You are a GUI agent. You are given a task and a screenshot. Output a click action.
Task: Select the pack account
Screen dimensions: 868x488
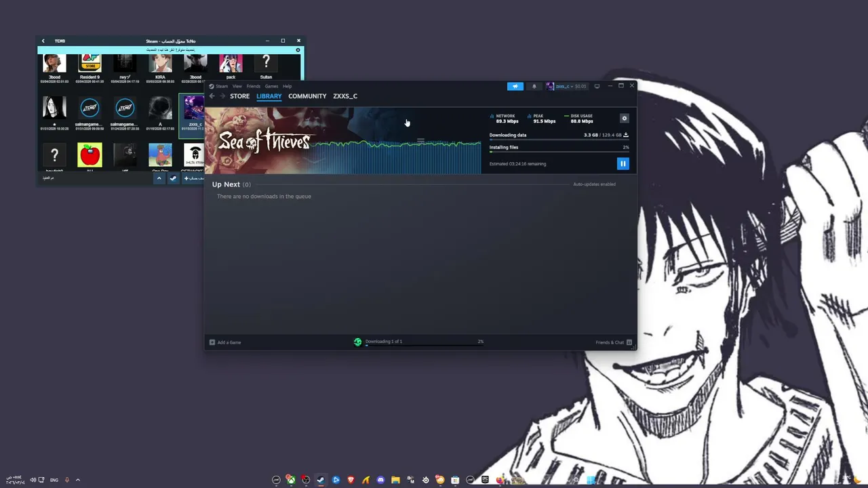(231, 68)
